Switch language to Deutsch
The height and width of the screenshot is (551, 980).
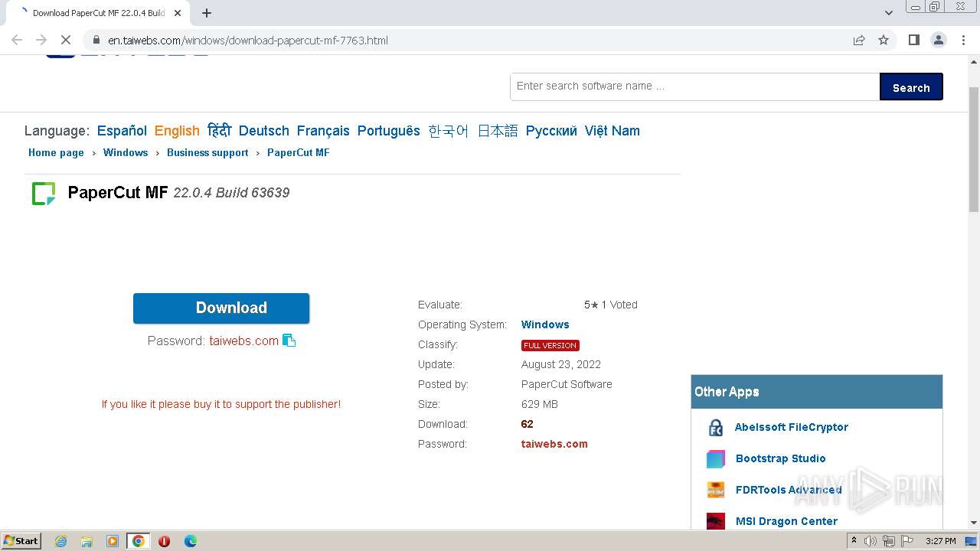point(264,131)
